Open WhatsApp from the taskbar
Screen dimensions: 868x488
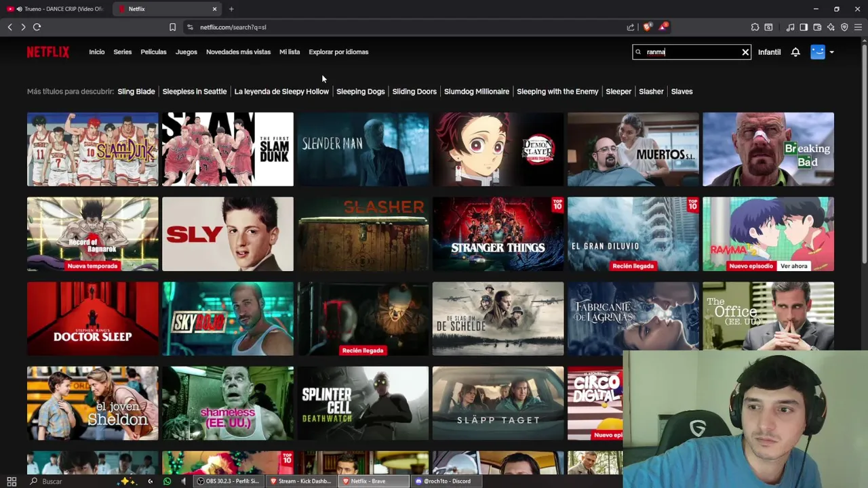(167, 481)
